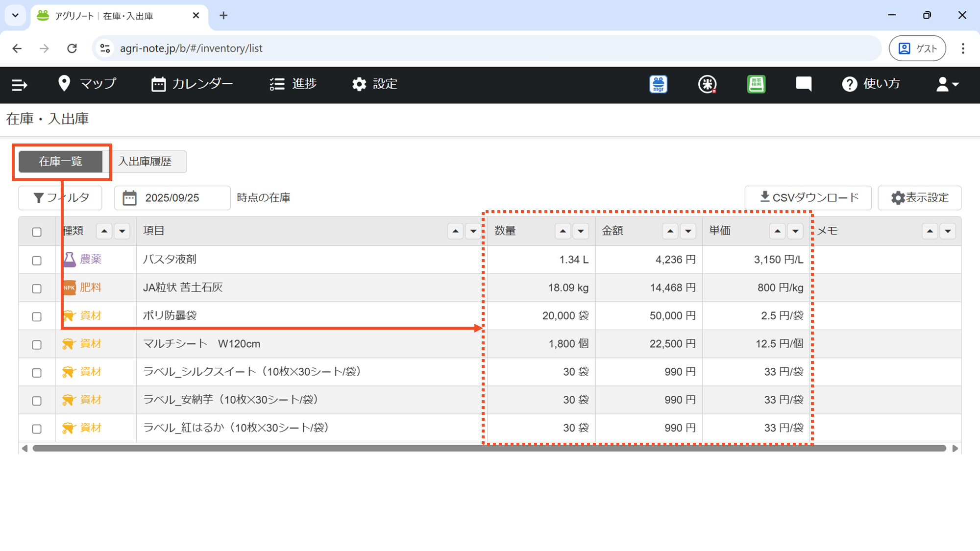Image resolution: width=980 pixels, height=551 pixels.
Task: Click scrollbar right arrow under table
Action: point(955,448)
